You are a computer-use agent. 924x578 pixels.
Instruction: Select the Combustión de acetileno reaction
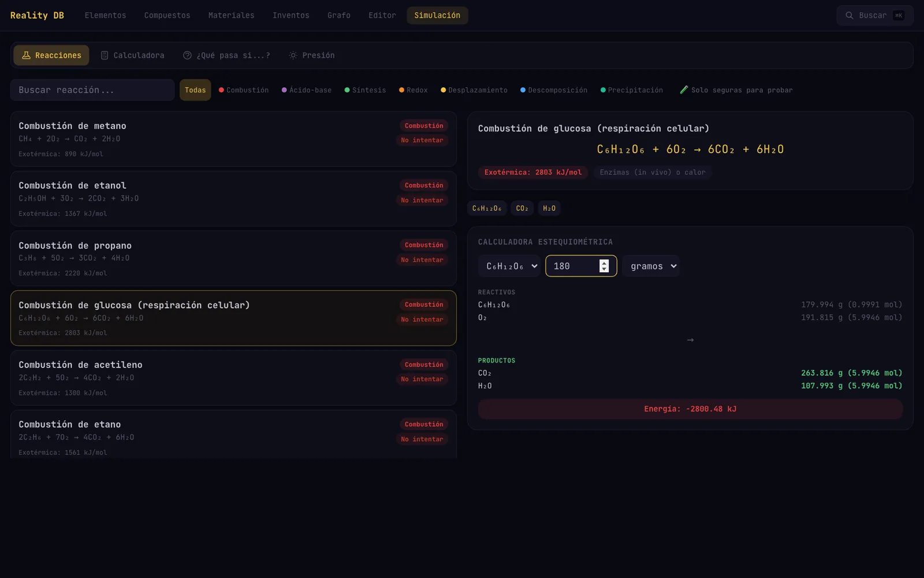pyautogui.click(x=233, y=378)
